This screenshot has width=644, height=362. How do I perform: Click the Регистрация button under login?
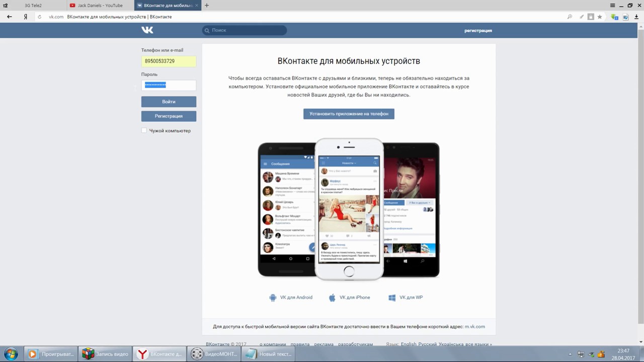click(169, 116)
